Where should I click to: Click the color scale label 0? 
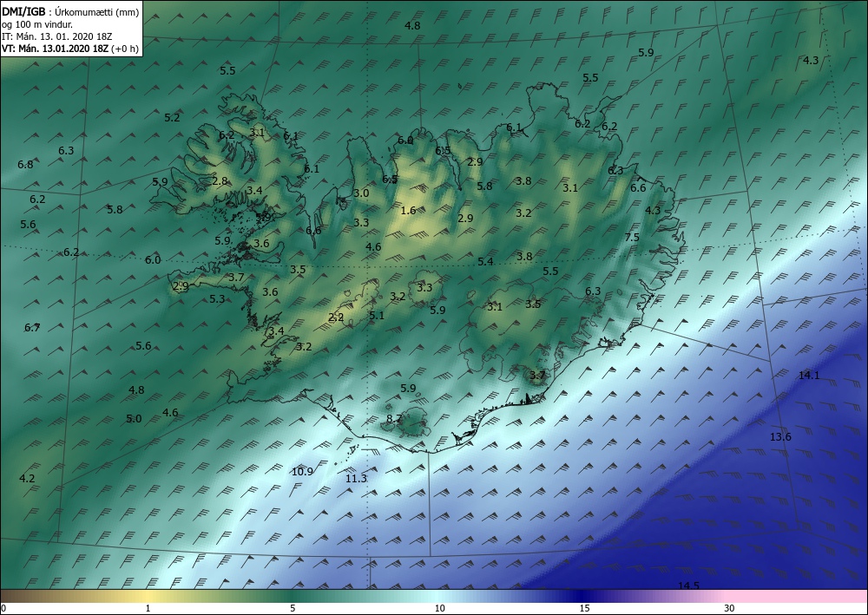point(3,608)
